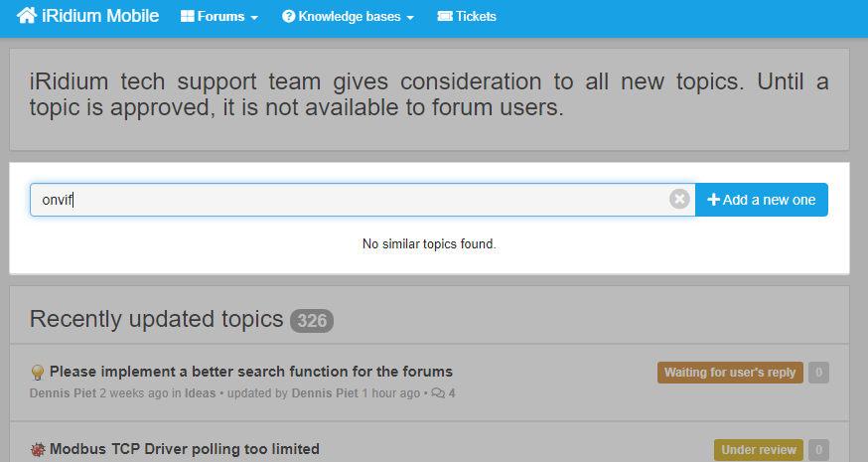The image size is (868, 462).
Task: Open the iRidium Mobile home link
Action: [88, 16]
